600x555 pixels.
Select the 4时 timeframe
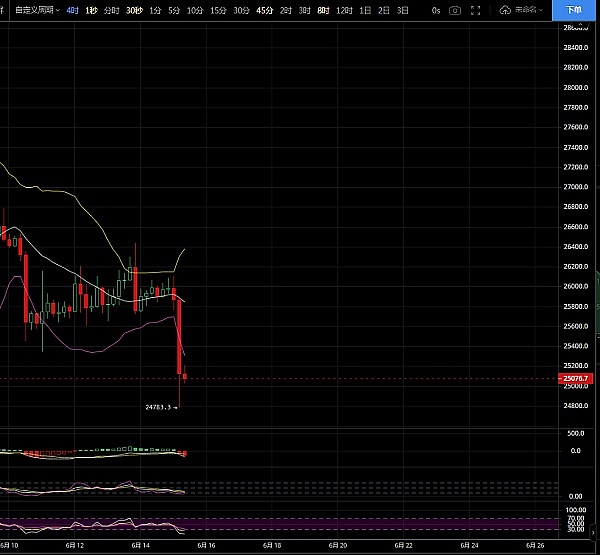coord(72,10)
